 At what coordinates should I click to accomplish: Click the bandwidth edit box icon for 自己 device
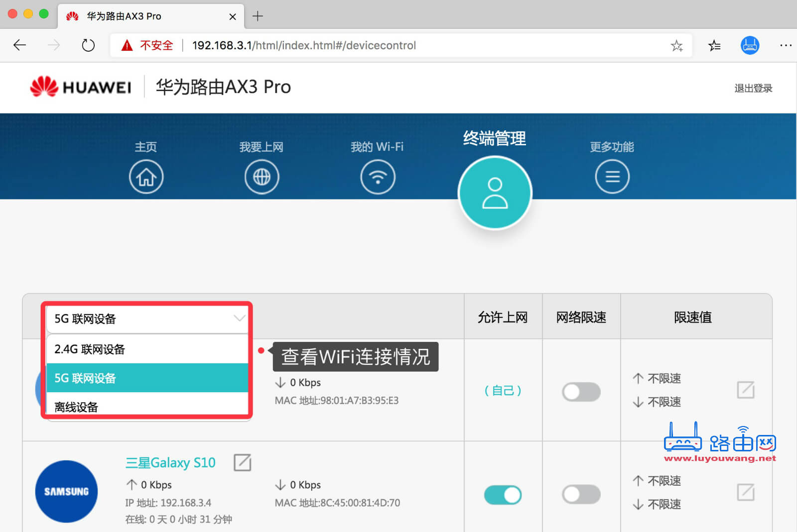point(745,390)
